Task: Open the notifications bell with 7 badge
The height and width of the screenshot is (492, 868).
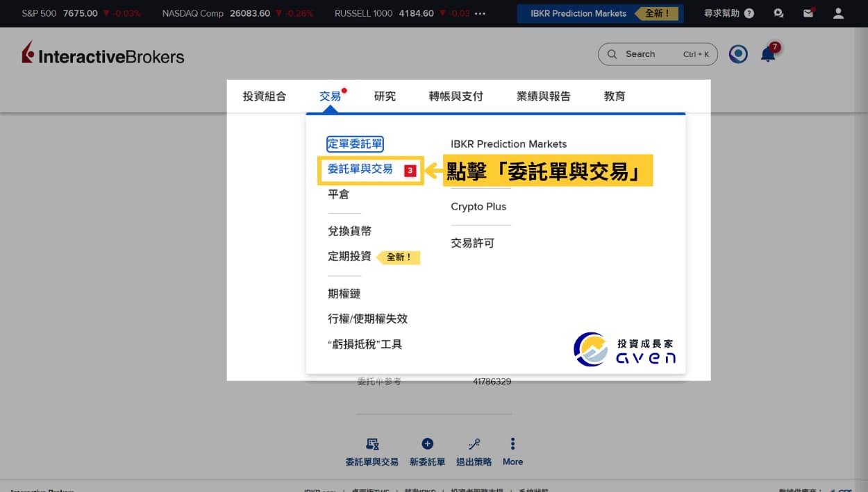Action: coord(769,53)
